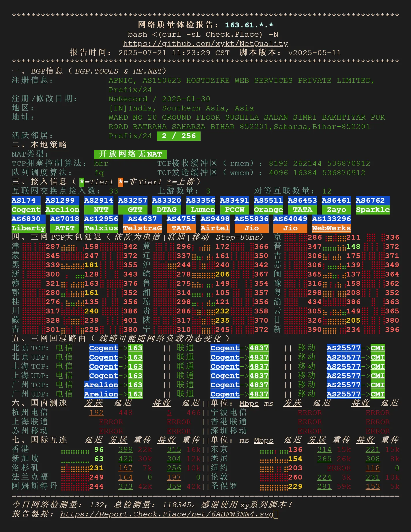Click the 4837 badge in 上海TCP 联通 row
This screenshot has width=411, height=532.
coord(259,366)
